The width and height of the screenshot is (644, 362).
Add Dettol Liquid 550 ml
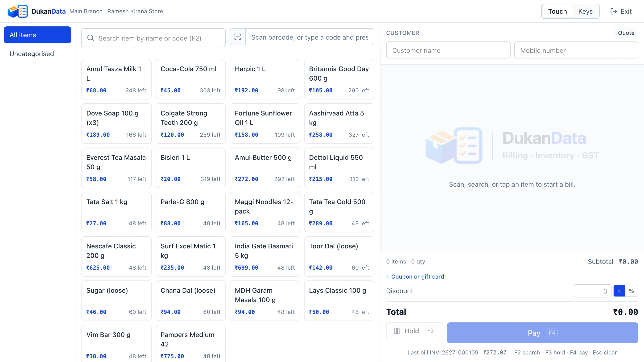click(339, 168)
